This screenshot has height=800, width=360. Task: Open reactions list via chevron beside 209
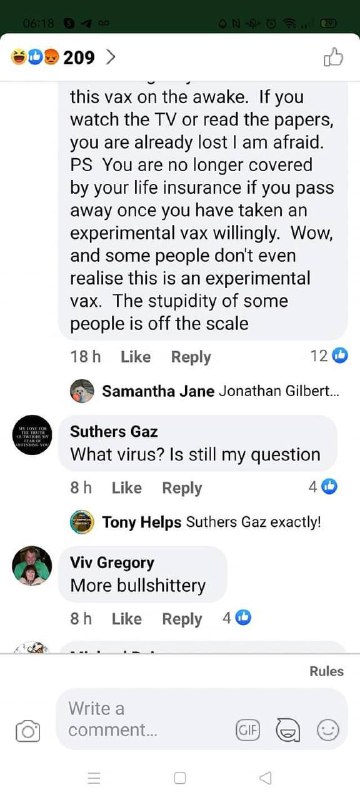click(x=110, y=58)
